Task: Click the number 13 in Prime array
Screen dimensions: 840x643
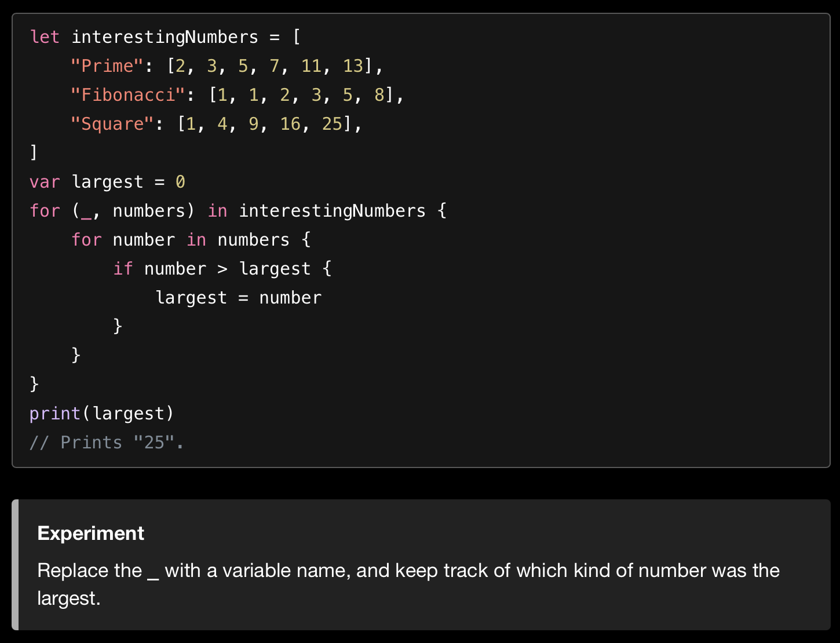Action: pos(353,66)
